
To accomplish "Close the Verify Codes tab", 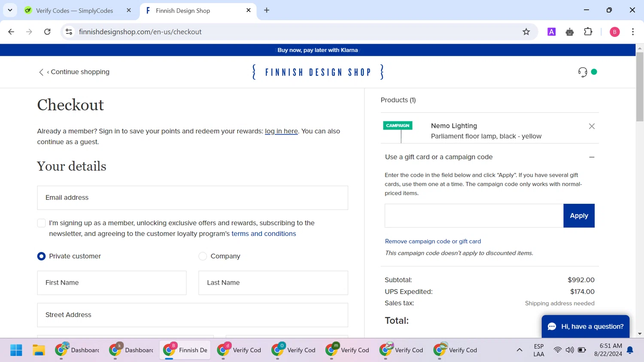I will 129,10.
